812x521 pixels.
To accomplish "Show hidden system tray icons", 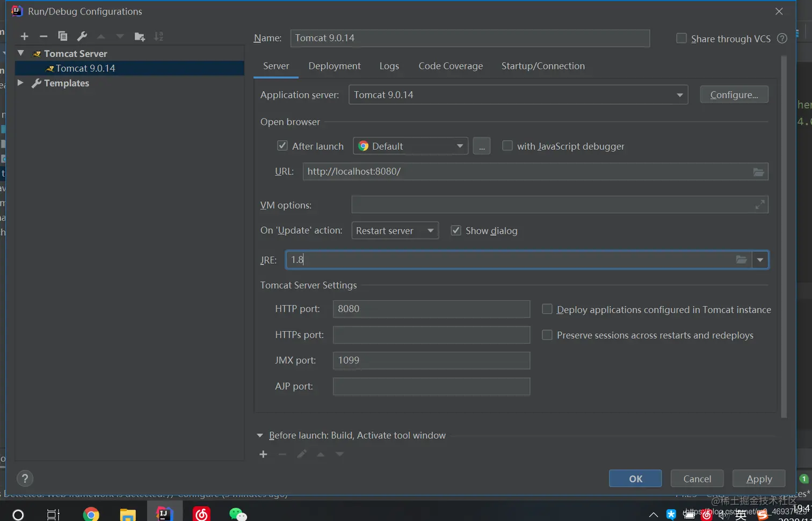I will (x=653, y=515).
